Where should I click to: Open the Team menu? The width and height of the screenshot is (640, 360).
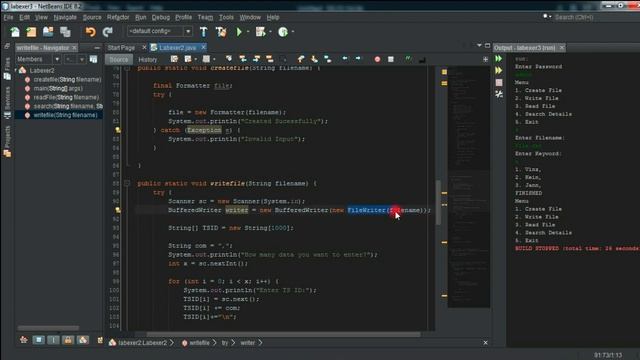tap(205, 17)
